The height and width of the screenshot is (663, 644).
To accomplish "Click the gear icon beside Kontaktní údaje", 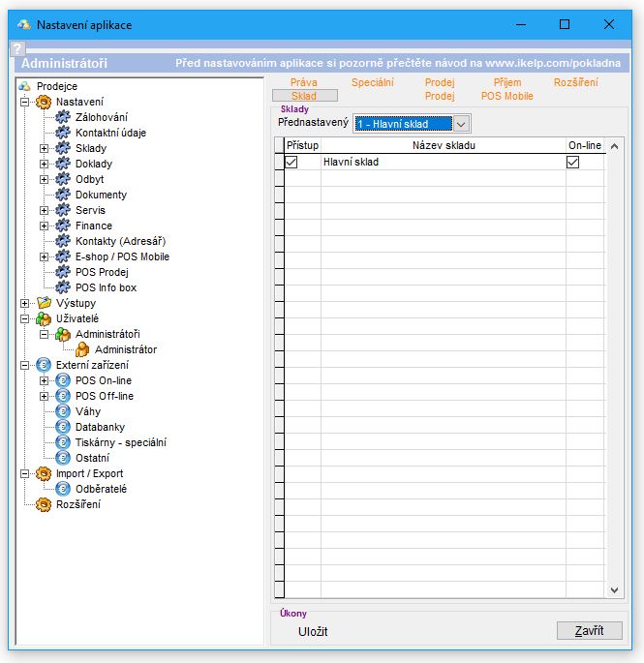I will pos(63,133).
